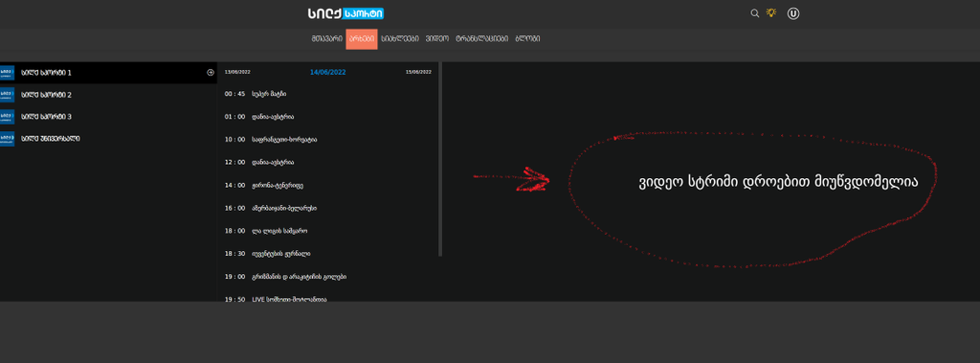
Task: Open the ვიდეო menu item
Action: pyautogui.click(x=437, y=39)
